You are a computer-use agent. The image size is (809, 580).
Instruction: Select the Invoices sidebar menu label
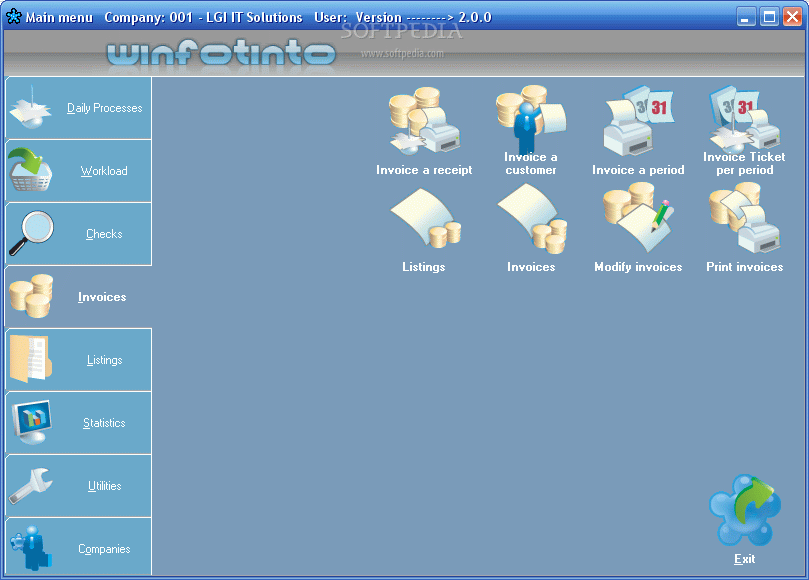pyautogui.click(x=102, y=297)
